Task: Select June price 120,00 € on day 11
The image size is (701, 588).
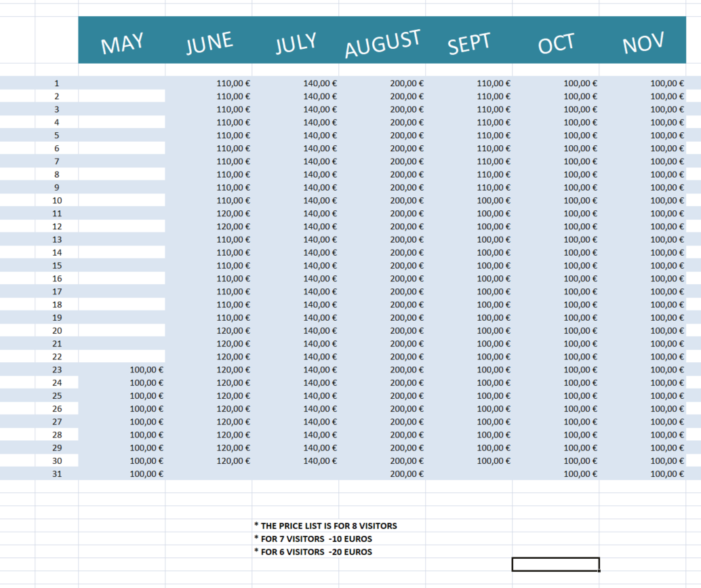Action: pos(233,213)
